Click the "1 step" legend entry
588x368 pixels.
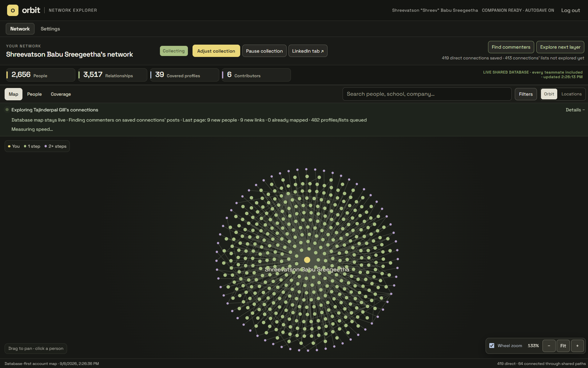(x=32, y=146)
